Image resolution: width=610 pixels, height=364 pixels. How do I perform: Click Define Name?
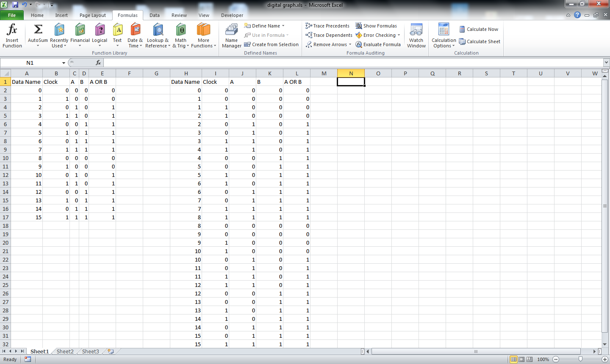pyautogui.click(x=263, y=25)
